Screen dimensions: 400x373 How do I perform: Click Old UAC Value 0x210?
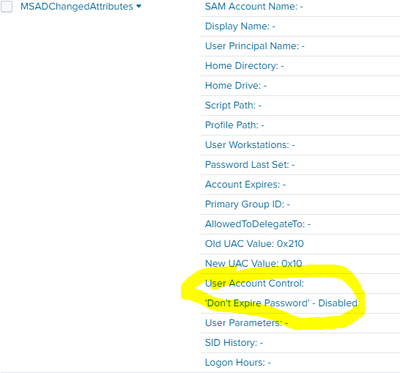[x=254, y=244]
